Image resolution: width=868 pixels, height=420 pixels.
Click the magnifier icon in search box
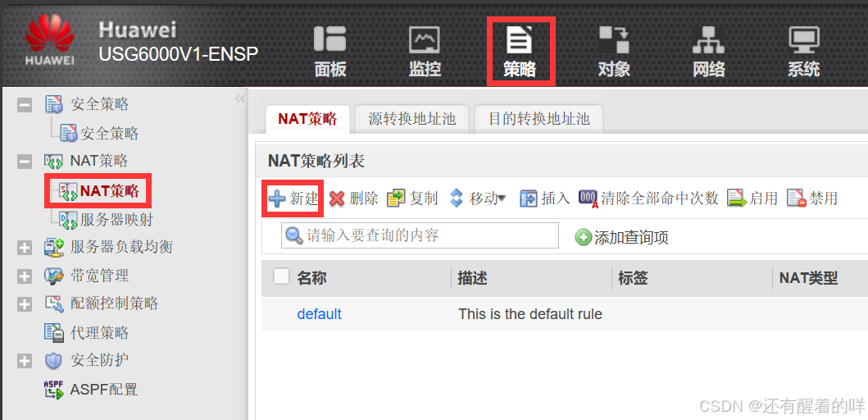tap(294, 236)
